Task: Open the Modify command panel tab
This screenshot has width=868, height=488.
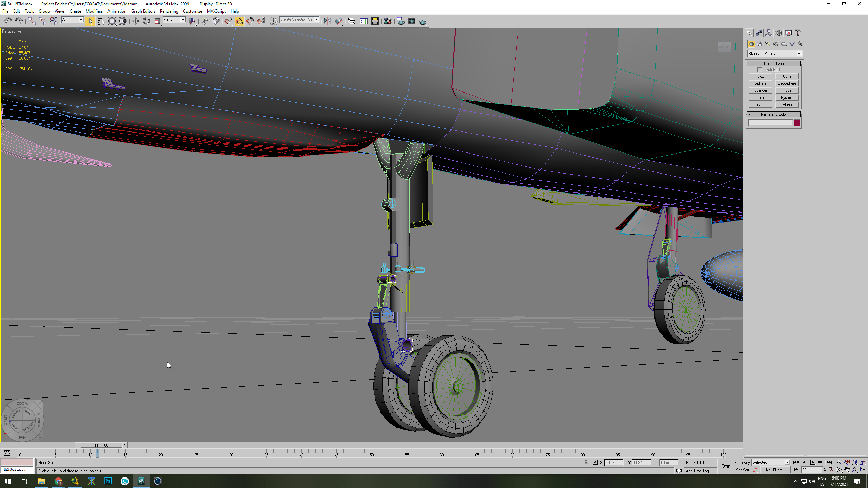Action: [x=759, y=33]
